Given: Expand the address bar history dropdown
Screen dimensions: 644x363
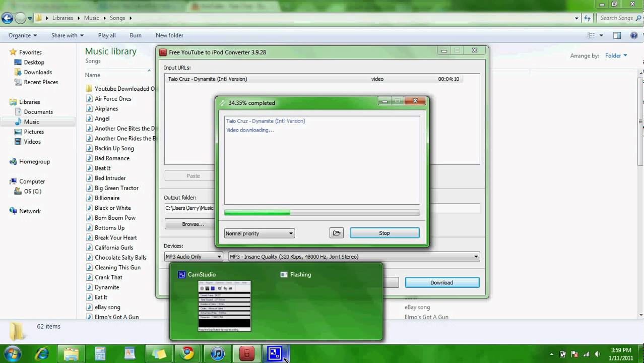Looking at the screenshot, I should [x=576, y=18].
